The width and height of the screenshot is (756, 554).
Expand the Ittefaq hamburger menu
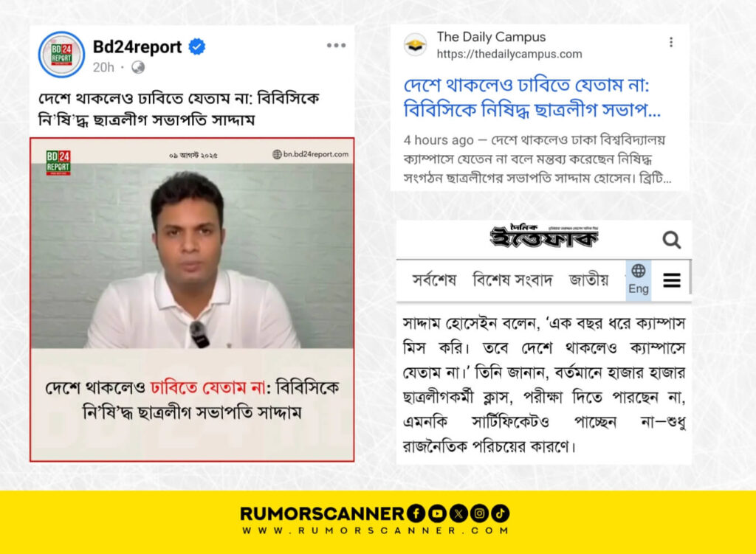pyautogui.click(x=672, y=280)
